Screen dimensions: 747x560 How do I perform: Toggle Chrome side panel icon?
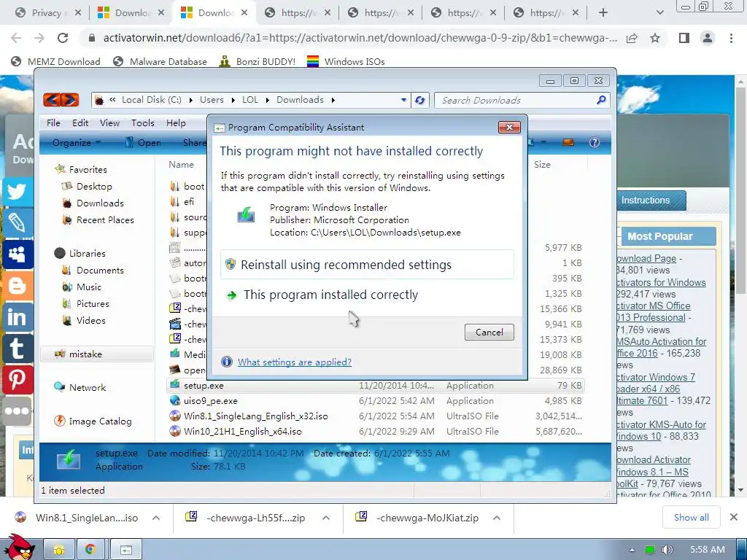click(684, 38)
